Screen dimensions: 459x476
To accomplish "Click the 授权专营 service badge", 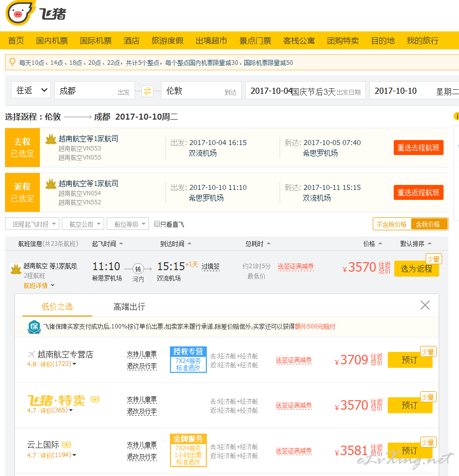I will pos(188,359).
